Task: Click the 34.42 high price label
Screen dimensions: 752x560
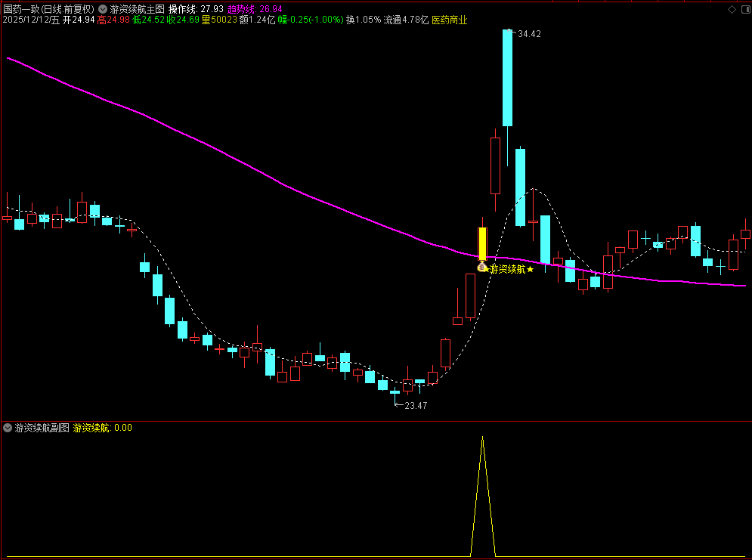Action: (529, 34)
